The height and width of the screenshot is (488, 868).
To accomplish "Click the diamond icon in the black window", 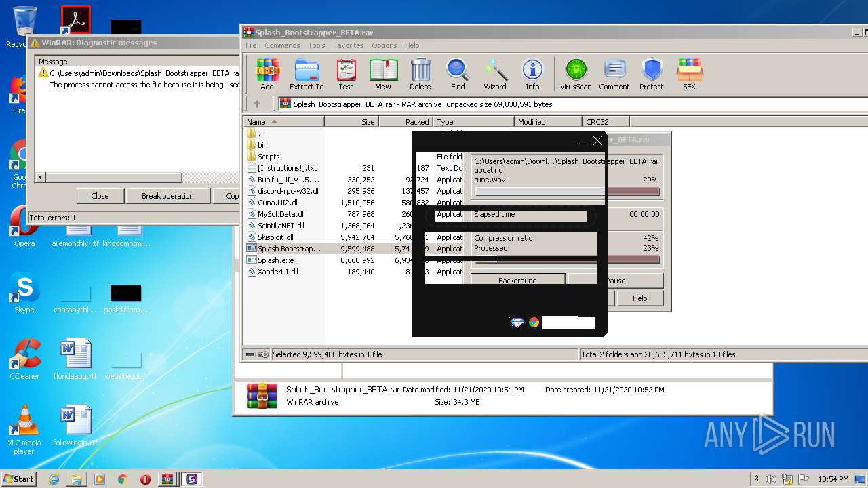I will pos(517,323).
